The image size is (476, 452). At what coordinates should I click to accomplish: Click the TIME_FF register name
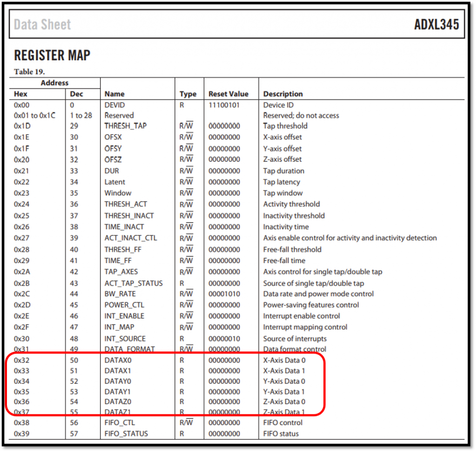point(118,260)
